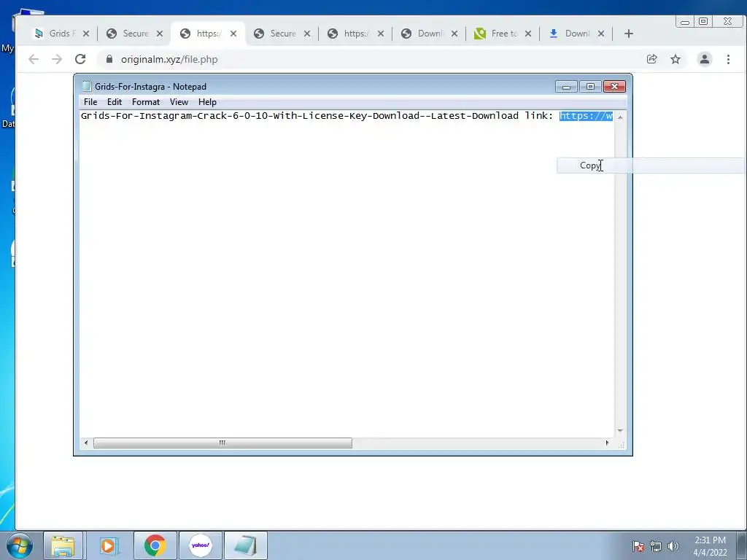Open Chrome three-dot menu
747x560 pixels.
[729, 59]
